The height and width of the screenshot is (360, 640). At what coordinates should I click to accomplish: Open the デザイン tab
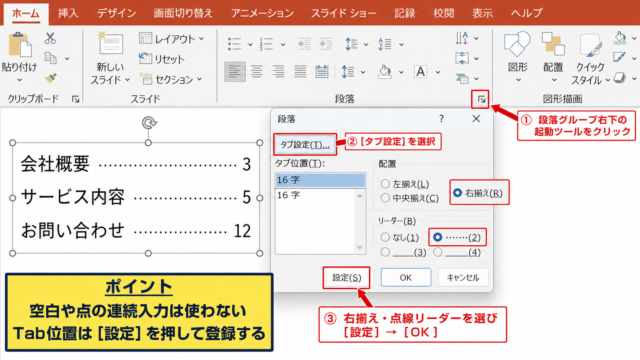coord(116,13)
